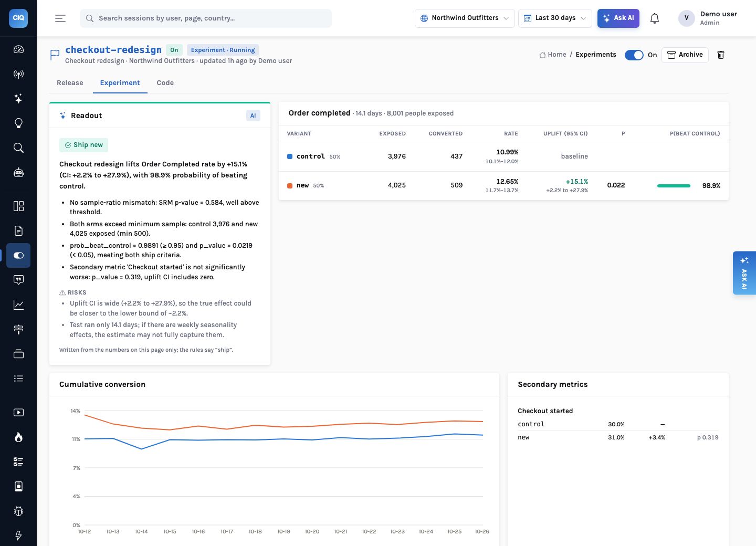Open the feature flags toggle sidebar item

point(18,255)
